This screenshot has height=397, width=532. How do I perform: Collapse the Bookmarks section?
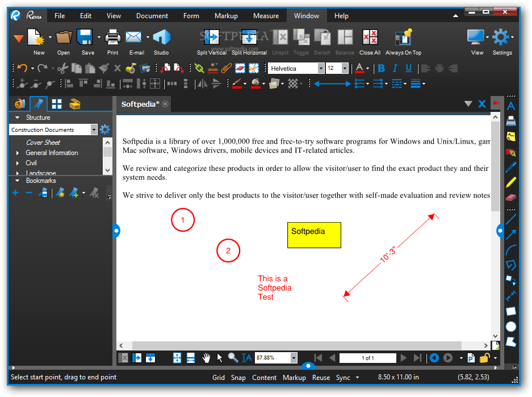tap(17, 181)
